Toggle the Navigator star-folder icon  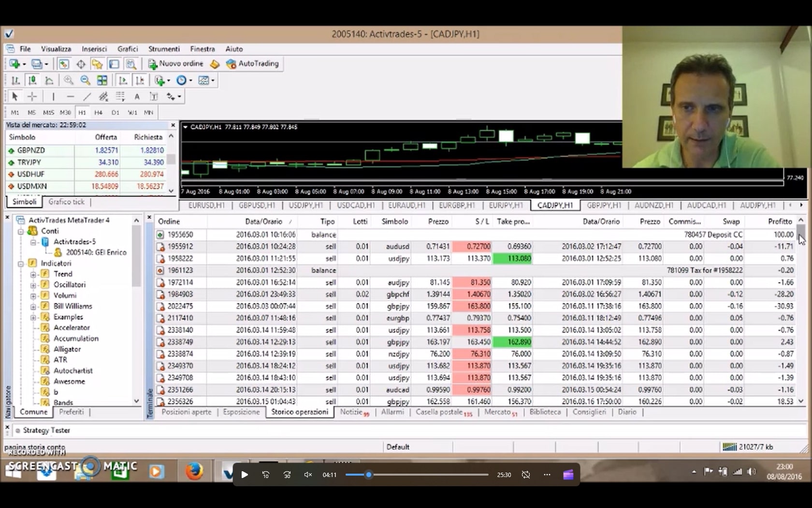97,64
